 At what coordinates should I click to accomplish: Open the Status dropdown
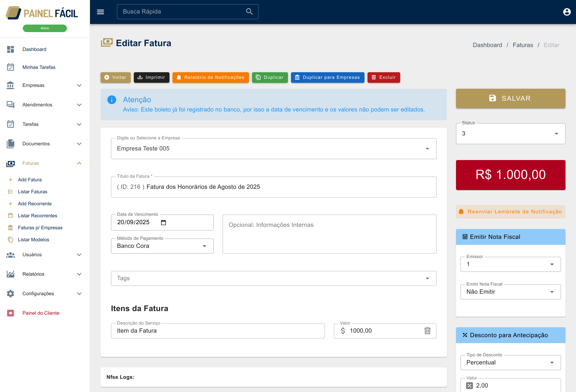click(x=510, y=134)
